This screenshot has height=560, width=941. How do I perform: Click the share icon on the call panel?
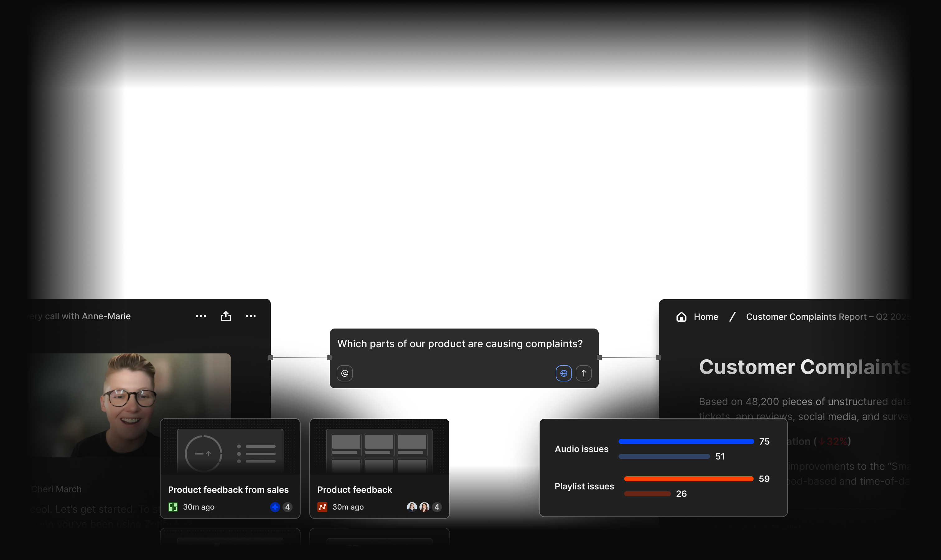click(x=226, y=316)
